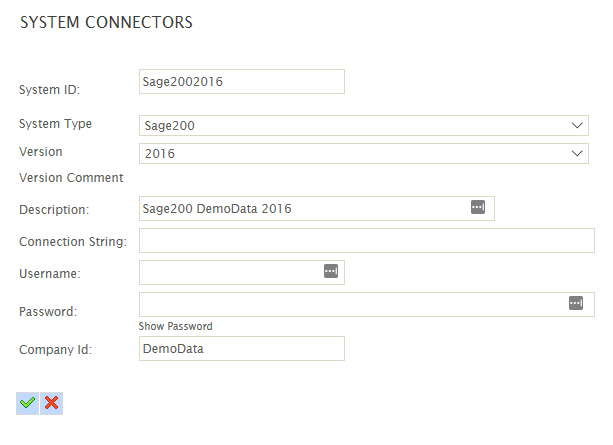Viewport: 613px width, 445px height.
Task: Click the Username field ellipsis icon
Action: coord(331,271)
